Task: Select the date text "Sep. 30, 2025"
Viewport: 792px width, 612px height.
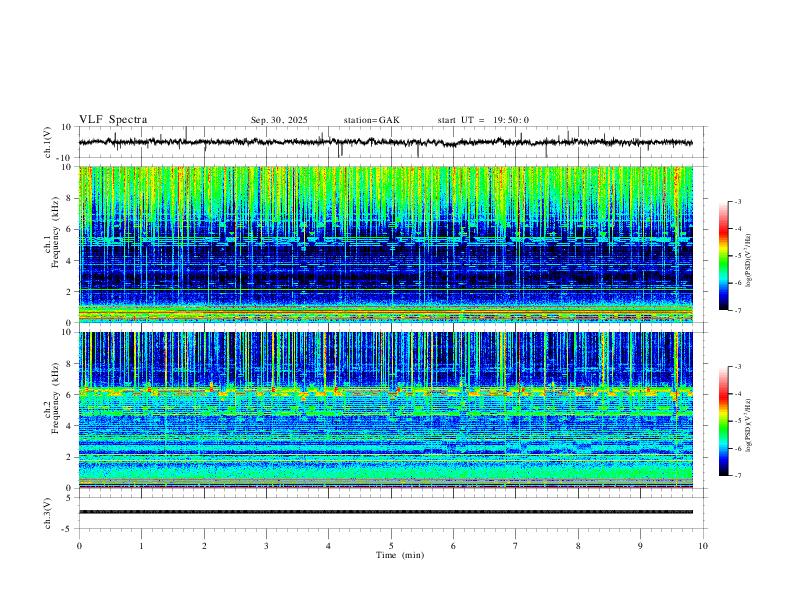Action: tap(279, 120)
